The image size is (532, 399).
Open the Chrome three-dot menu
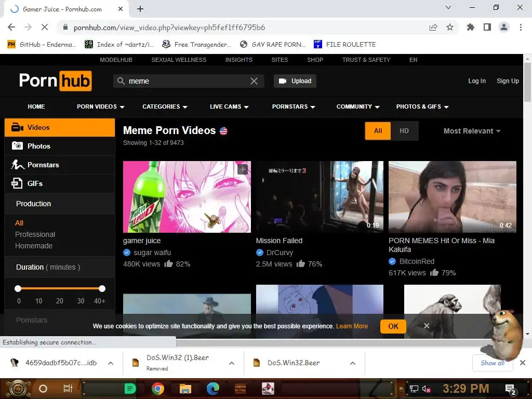[x=521, y=27]
